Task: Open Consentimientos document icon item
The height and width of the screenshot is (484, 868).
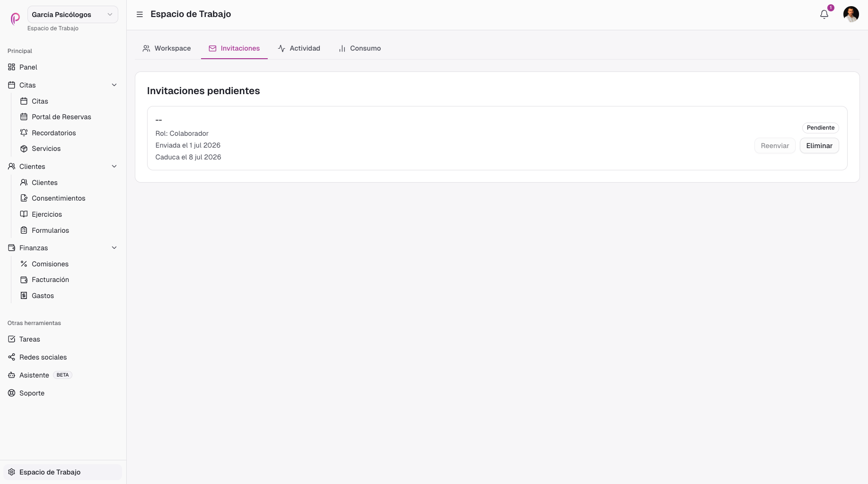Action: [x=24, y=198]
